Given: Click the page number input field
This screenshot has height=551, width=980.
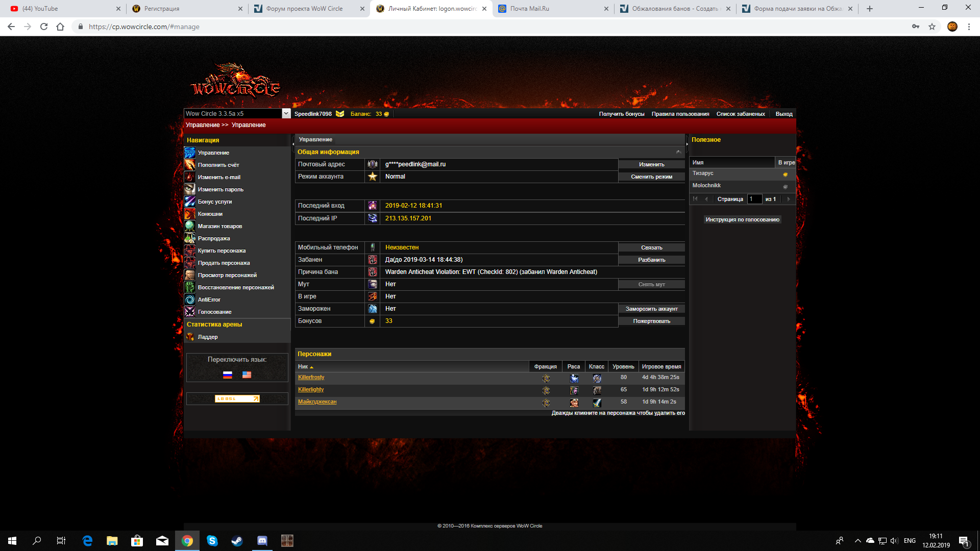Looking at the screenshot, I should 754,199.
